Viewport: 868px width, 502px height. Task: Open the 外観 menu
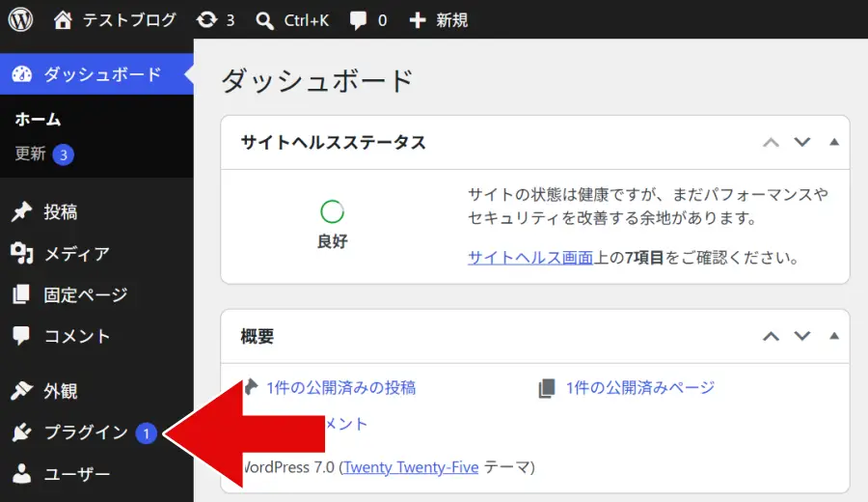[61, 391]
